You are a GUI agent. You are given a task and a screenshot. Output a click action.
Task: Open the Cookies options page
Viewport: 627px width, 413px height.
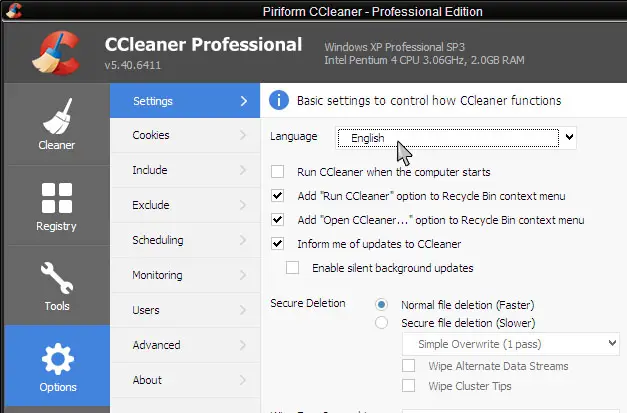coord(185,135)
